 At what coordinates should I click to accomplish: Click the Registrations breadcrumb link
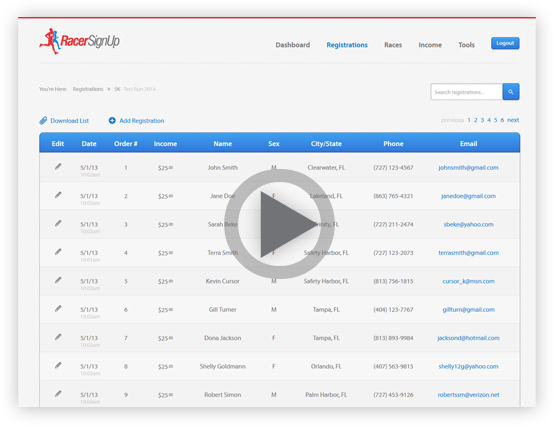click(88, 89)
